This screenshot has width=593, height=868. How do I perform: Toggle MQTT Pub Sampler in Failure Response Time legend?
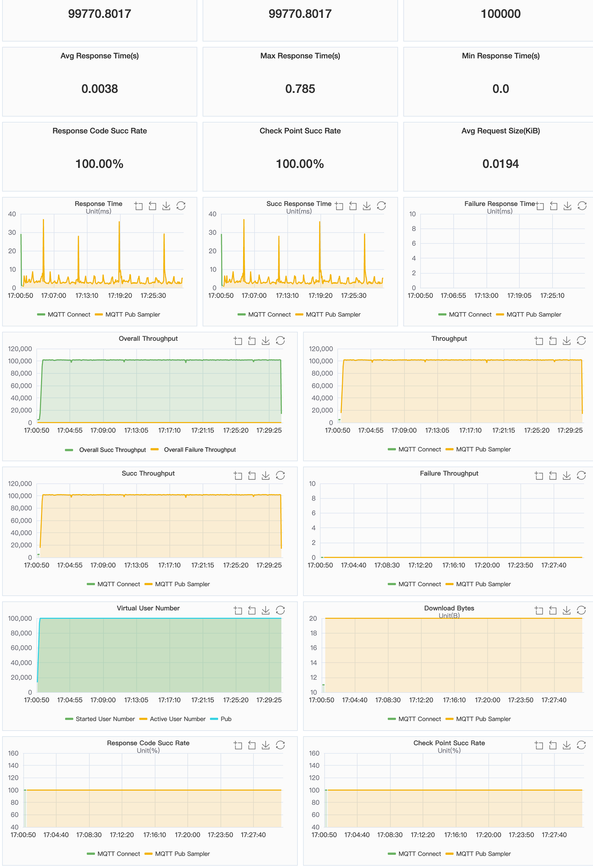pyautogui.click(x=529, y=314)
